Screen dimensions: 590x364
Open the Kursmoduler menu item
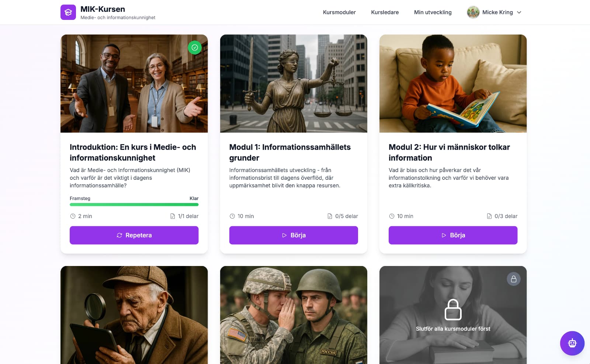339,13
